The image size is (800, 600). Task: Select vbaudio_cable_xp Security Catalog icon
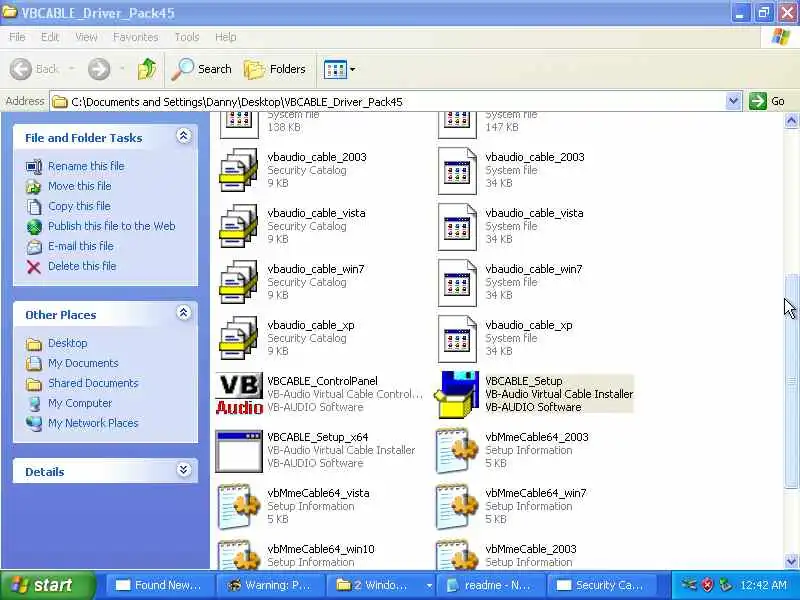(239, 338)
